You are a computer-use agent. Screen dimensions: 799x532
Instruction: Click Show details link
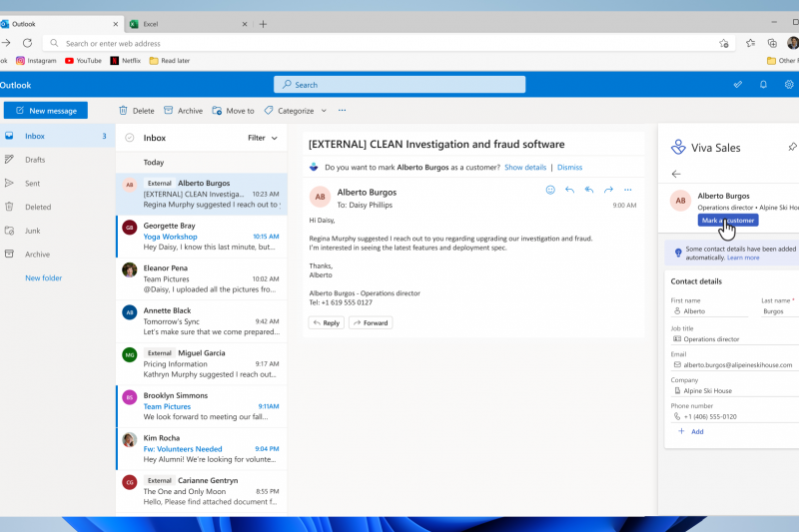tap(525, 167)
